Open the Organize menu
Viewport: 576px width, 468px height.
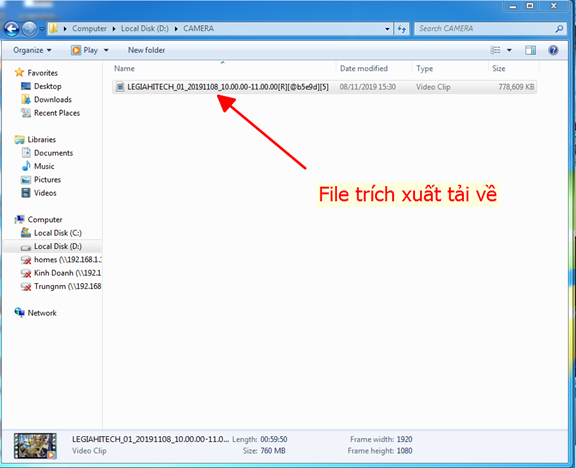(x=32, y=50)
